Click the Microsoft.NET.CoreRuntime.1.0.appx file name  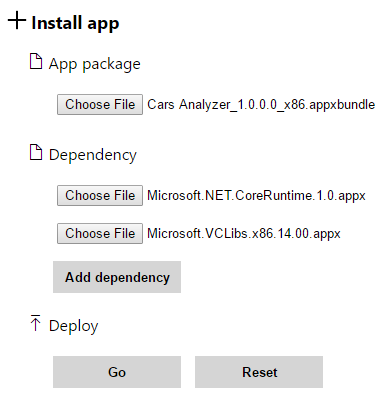click(x=256, y=196)
